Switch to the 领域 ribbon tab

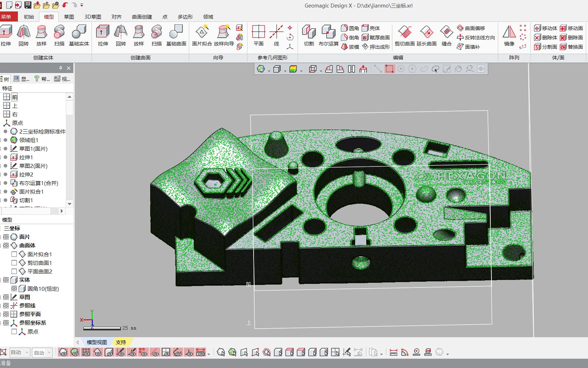pos(208,16)
